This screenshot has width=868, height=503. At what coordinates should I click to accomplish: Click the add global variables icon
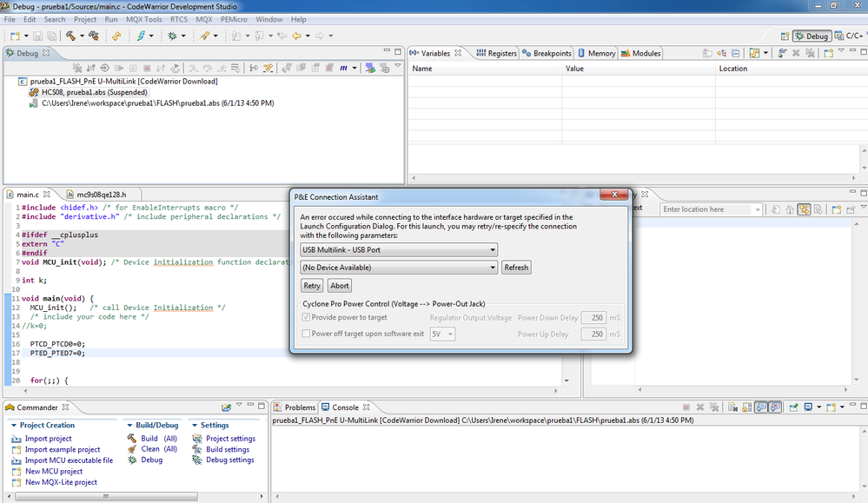click(x=783, y=53)
